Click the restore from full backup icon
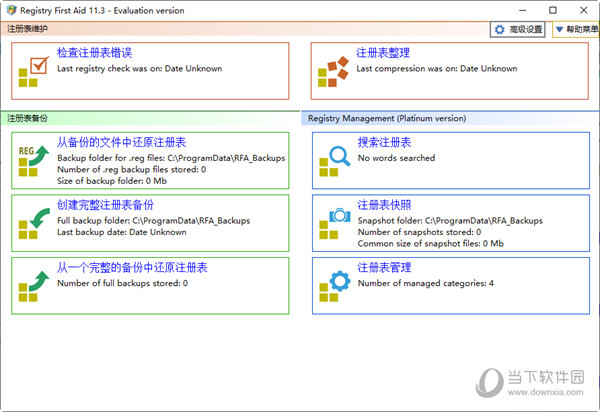The width and height of the screenshot is (600, 412). [34, 286]
